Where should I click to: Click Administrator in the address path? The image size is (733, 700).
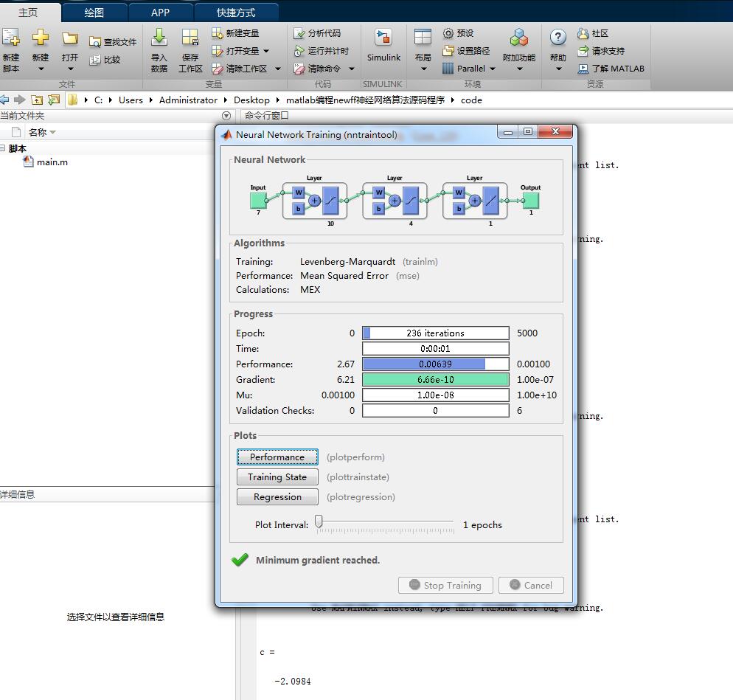click(x=188, y=100)
